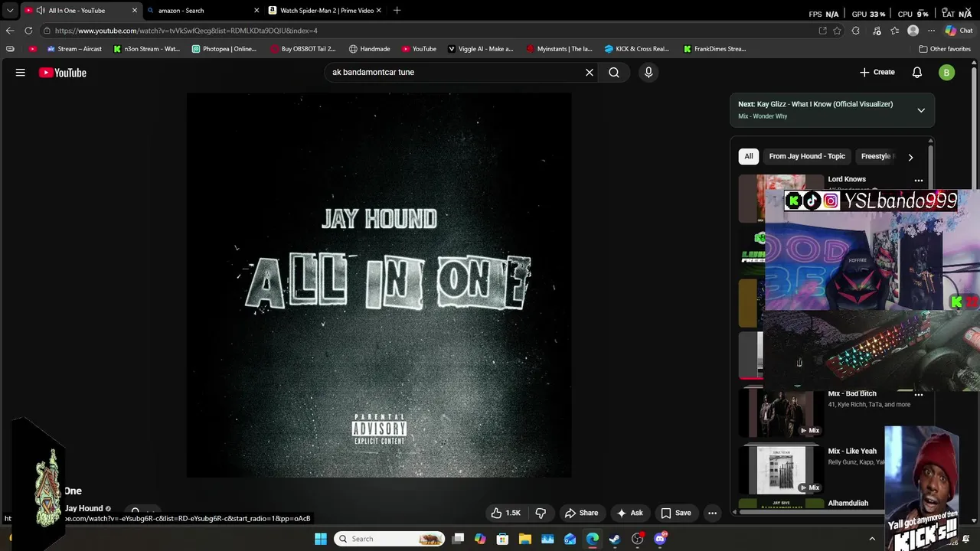980x551 pixels.
Task: Open the Jay Hound channel link
Action: [x=83, y=508]
